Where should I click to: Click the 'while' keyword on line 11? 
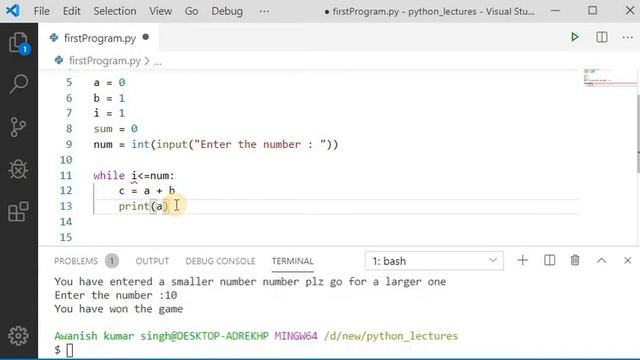point(109,176)
